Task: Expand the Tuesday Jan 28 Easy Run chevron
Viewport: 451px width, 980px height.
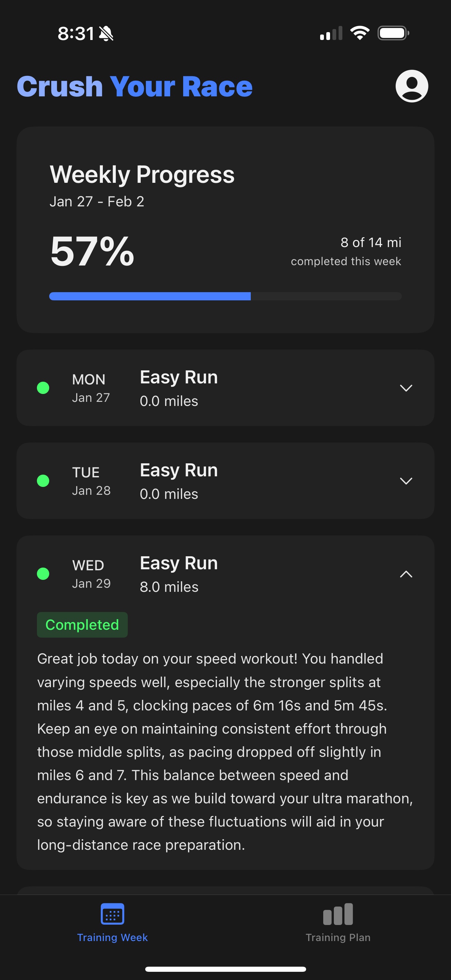Action: coord(406,481)
